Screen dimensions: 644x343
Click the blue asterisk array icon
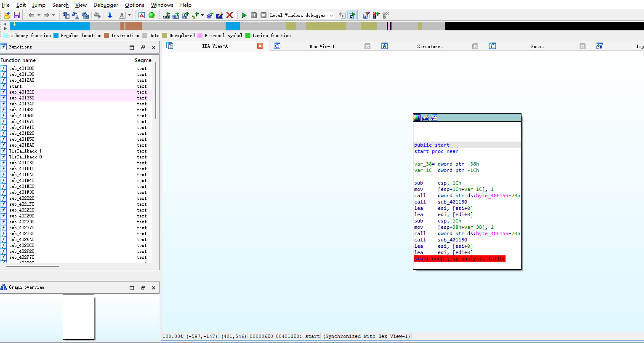(x=210, y=15)
